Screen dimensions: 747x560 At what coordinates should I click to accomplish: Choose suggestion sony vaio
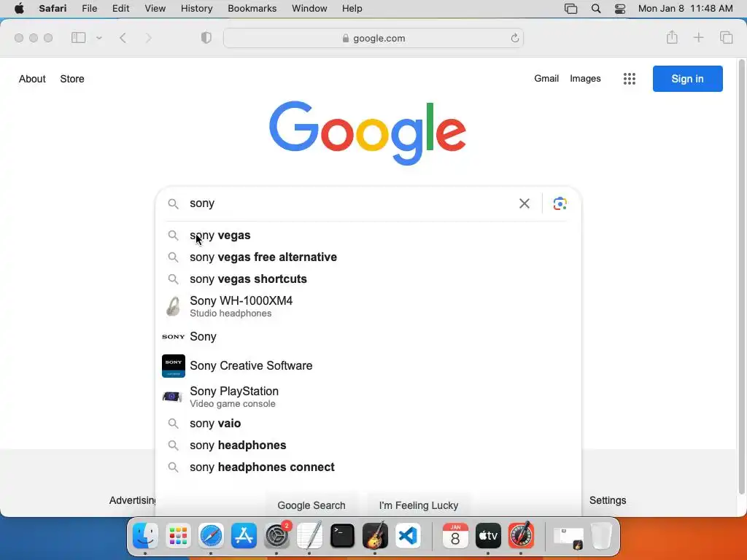click(x=368, y=424)
